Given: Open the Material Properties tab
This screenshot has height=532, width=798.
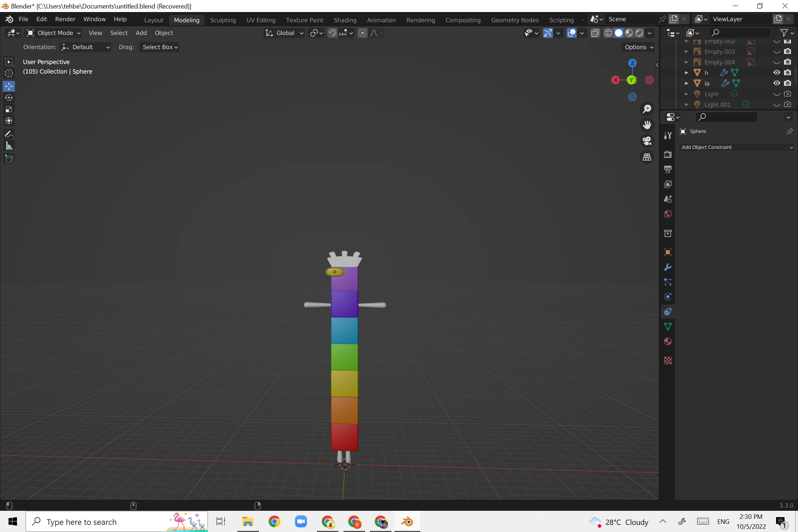Looking at the screenshot, I should coord(667,341).
